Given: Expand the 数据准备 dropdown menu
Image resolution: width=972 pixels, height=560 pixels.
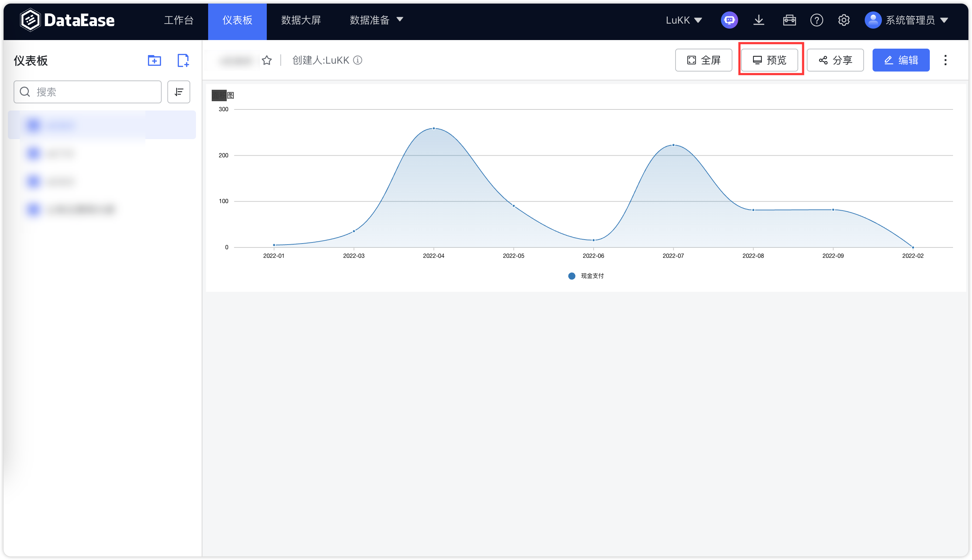Looking at the screenshot, I should coord(377,20).
